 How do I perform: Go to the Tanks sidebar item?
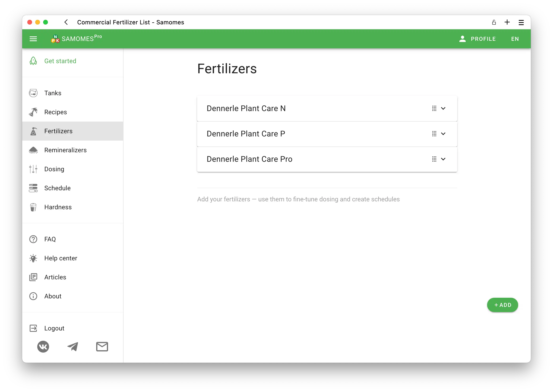(x=53, y=93)
